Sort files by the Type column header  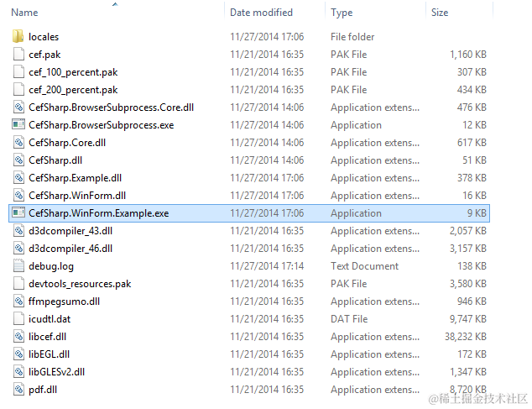342,13
